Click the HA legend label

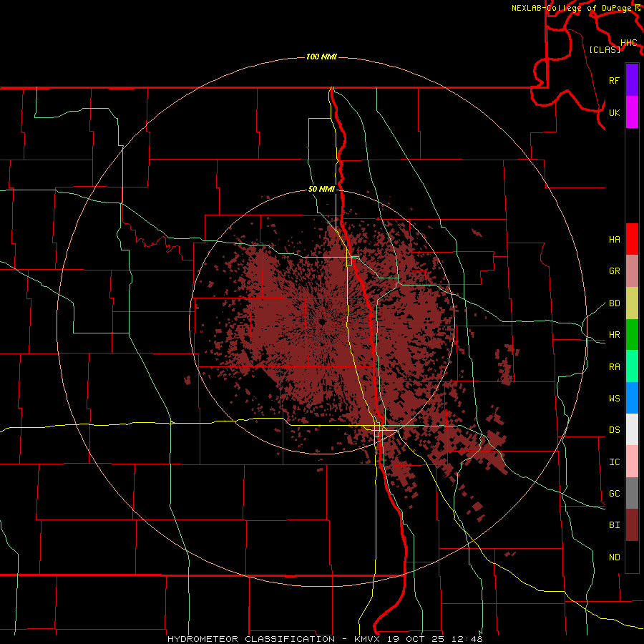[x=614, y=240]
